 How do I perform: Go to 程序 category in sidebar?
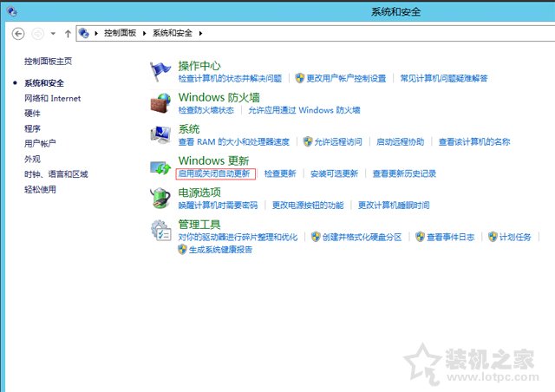tap(32, 128)
